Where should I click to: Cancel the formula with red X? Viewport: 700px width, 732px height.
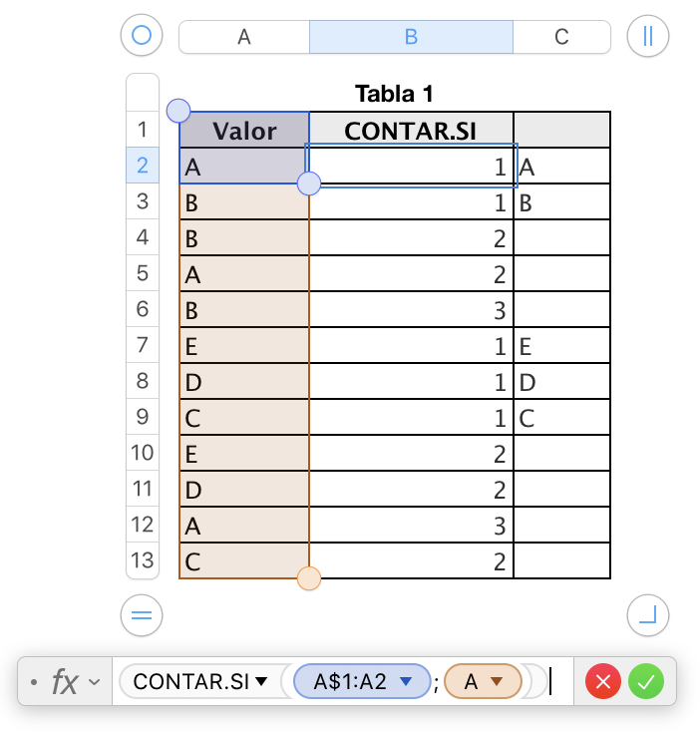pos(602,682)
